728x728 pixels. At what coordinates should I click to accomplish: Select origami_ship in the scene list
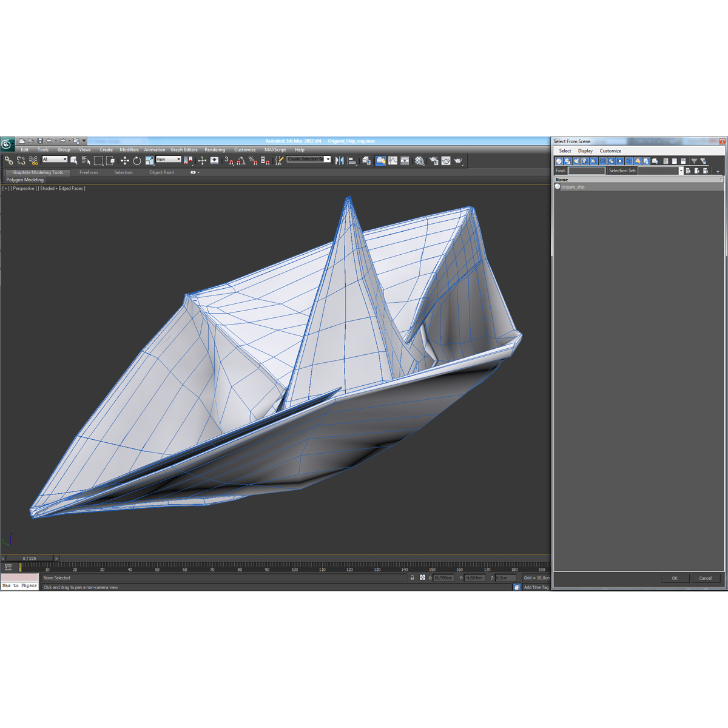573,186
